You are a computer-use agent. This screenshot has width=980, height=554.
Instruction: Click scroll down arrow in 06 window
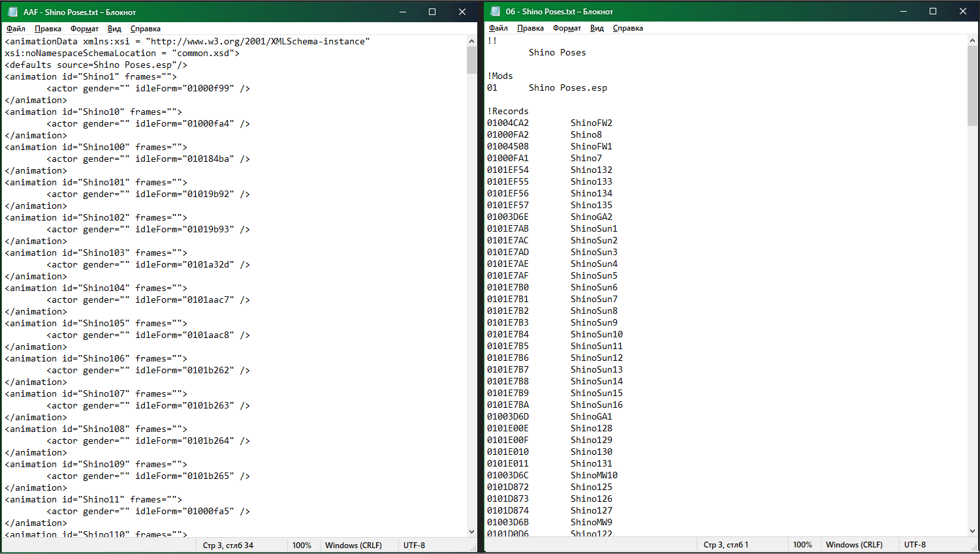tap(973, 531)
